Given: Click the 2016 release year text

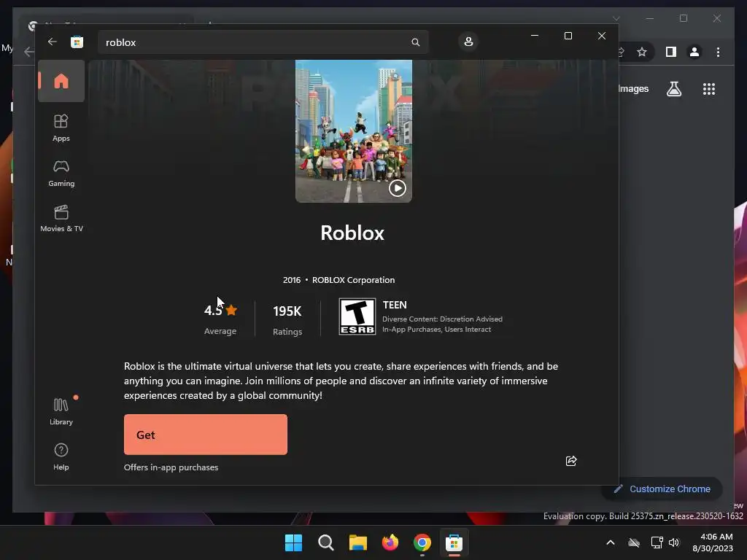Looking at the screenshot, I should click(292, 280).
